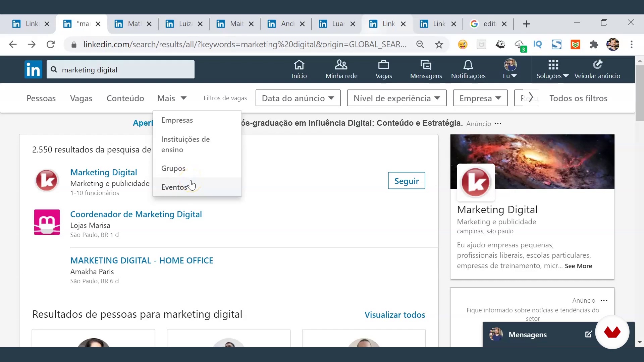
Task: Click Veicular anúncio icon
Action: pyautogui.click(x=597, y=70)
